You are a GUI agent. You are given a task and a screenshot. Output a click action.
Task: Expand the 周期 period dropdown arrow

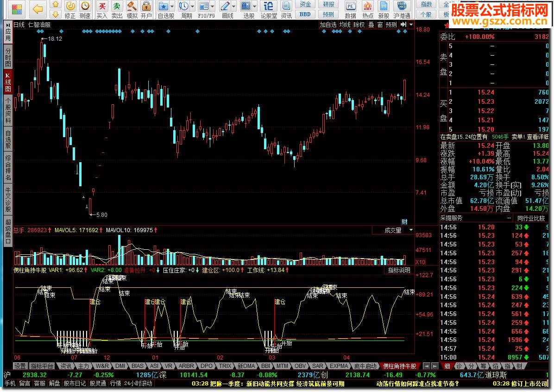click(x=193, y=6)
